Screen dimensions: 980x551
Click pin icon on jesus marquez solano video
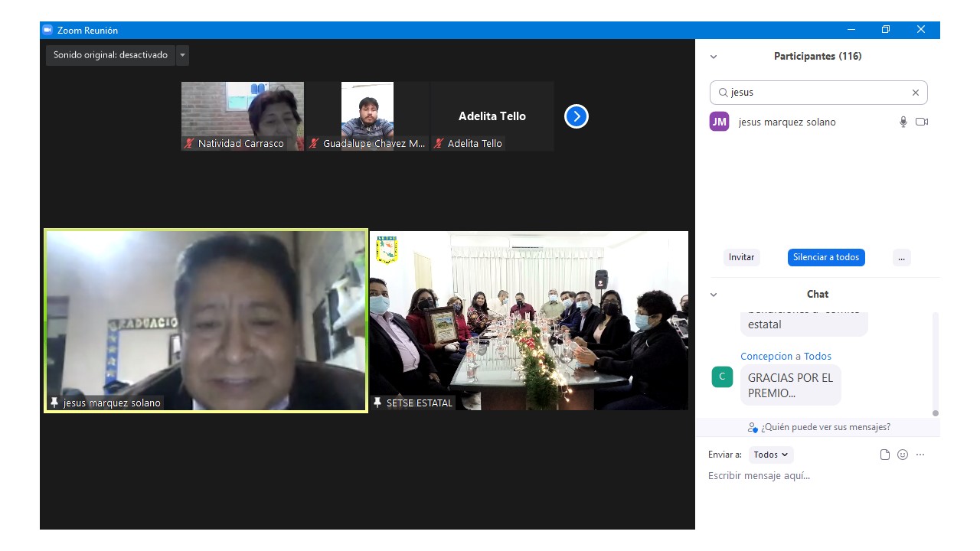tap(54, 403)
